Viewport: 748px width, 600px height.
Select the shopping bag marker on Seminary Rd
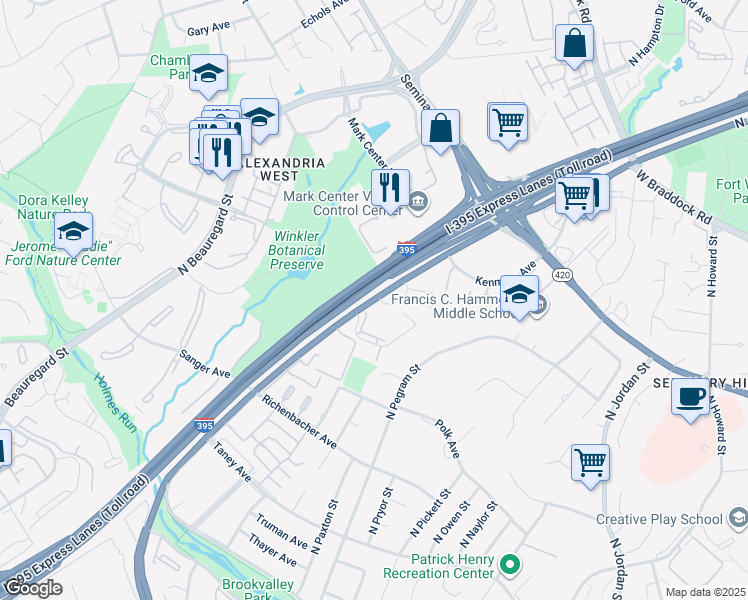[x=440, y=129]
